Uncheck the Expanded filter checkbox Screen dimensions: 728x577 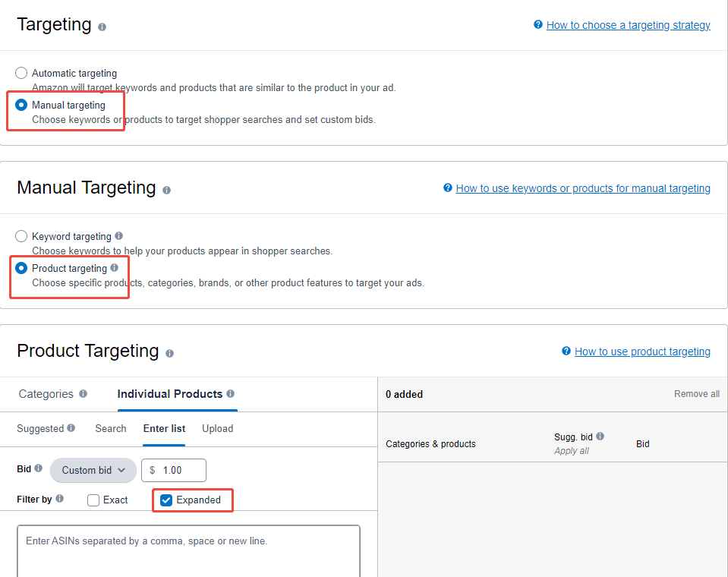point(166,500)
